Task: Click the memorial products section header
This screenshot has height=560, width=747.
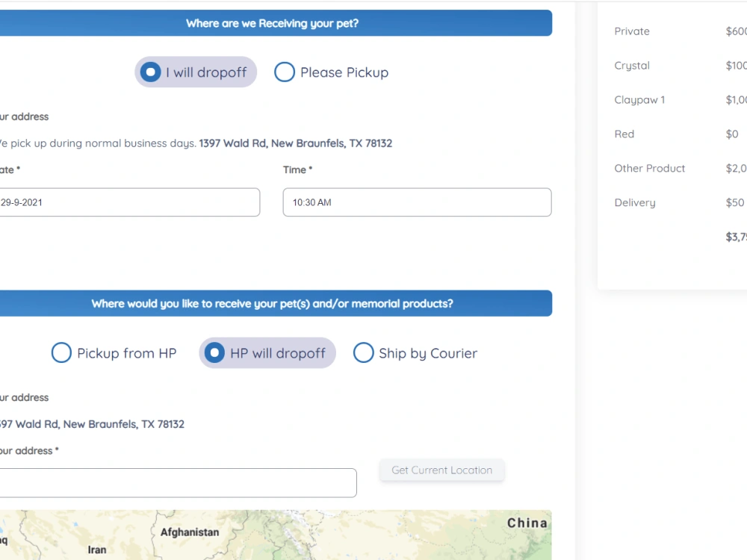Action: pyautogui.click(x=273, y=304)
